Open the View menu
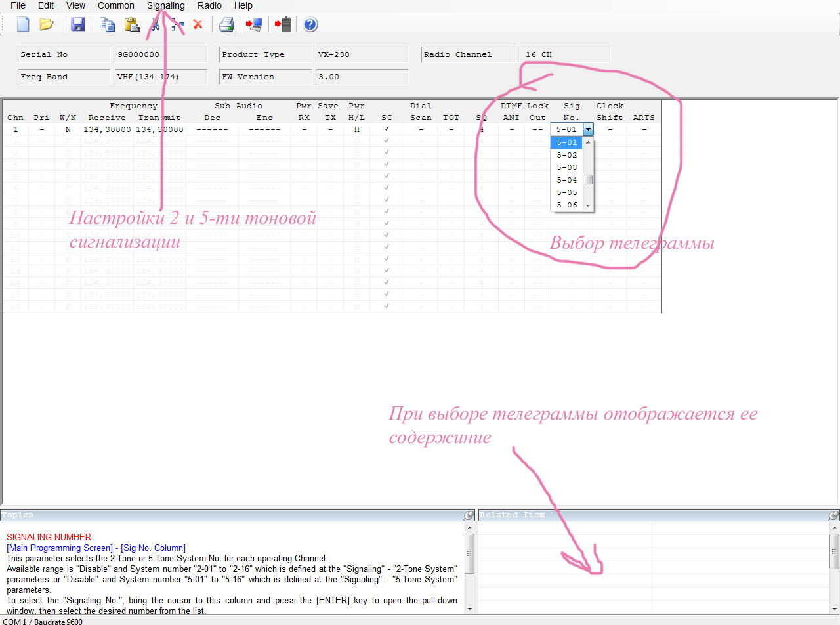Image resolution: width=840 pixels, height=625 pixels. pos(76,5)
